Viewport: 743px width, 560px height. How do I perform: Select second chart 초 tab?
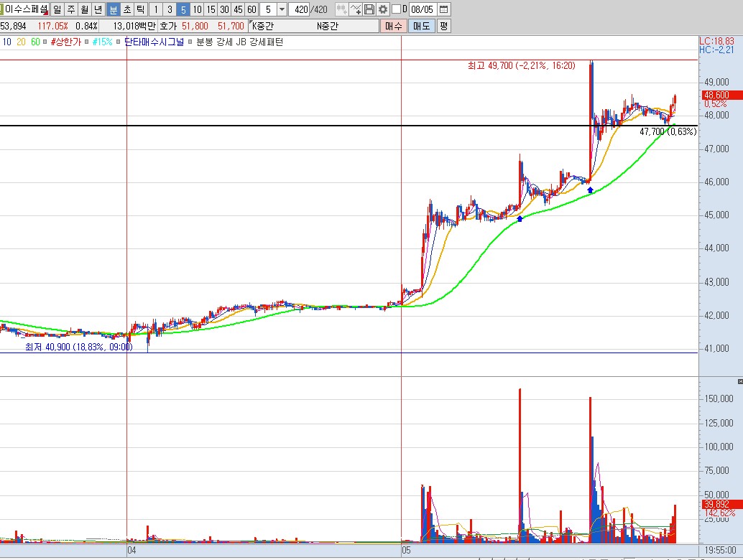click(127, 9)
